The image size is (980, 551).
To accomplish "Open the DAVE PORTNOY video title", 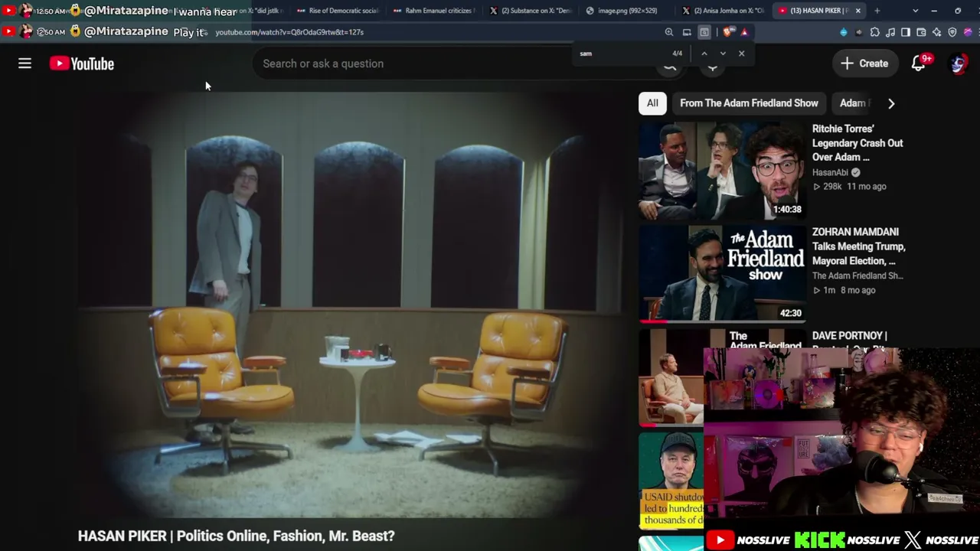I will [x=850, y=336].
